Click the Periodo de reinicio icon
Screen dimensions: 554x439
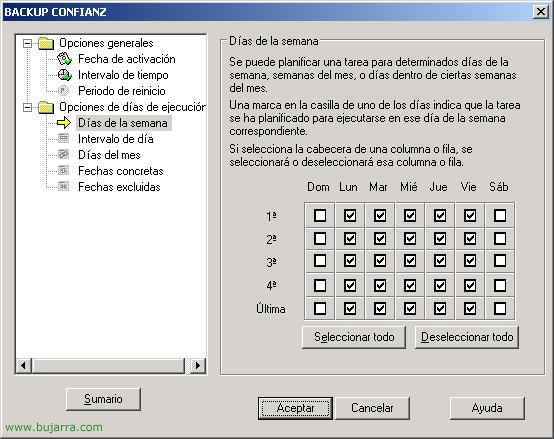63,91
